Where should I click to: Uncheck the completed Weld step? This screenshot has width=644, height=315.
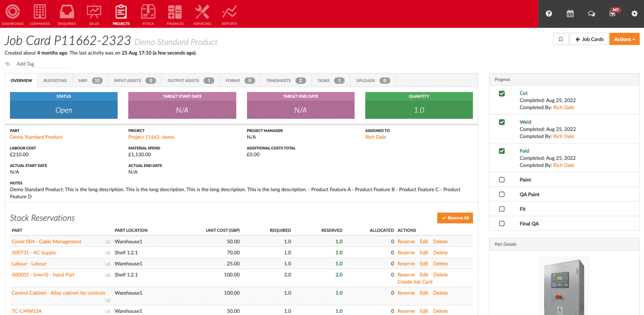point(502,122)
